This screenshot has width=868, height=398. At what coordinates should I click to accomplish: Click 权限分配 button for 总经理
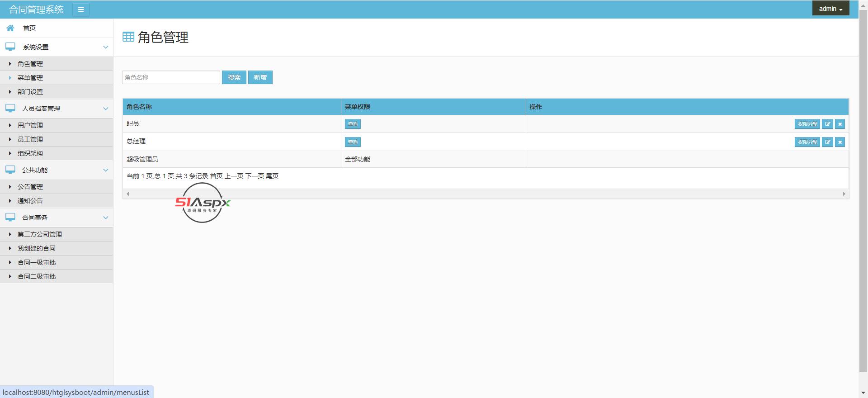[807, 142]
